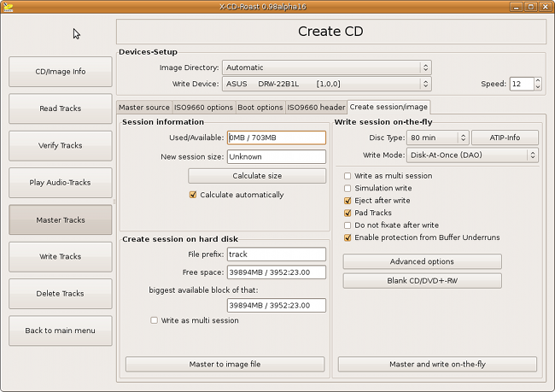The image size is (555, 392).
Task: Open the Disc Type dropdown
Action: coord(438,137)
